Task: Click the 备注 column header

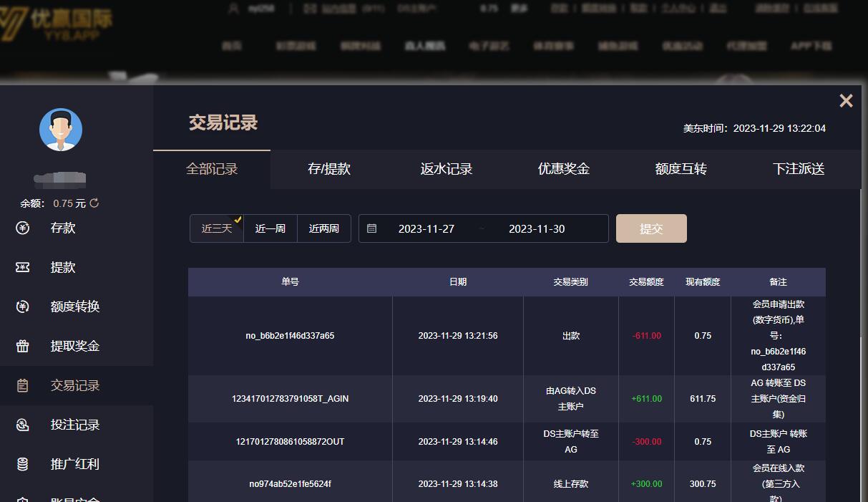Action: coord(778,282)
